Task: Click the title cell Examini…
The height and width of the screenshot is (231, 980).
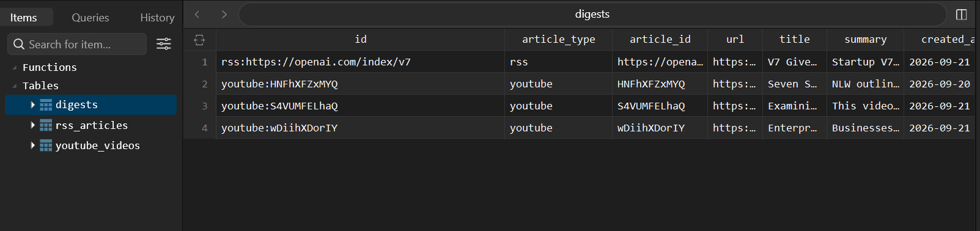Action: pyautogui.click(x=795, y=106)
